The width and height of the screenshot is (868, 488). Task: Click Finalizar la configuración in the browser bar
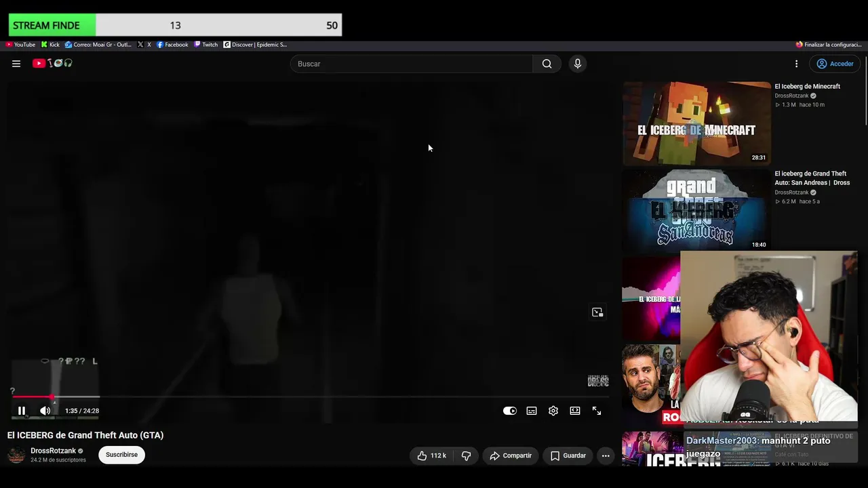click(x=829, y=45)
